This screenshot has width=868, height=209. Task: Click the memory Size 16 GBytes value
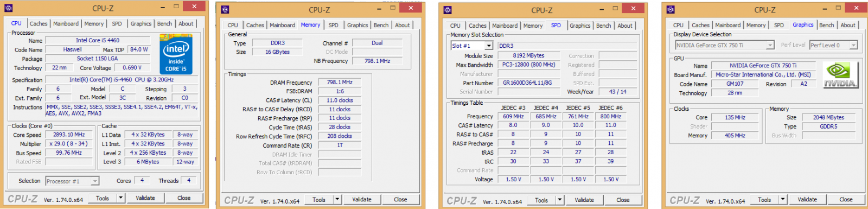pos(278,52)
